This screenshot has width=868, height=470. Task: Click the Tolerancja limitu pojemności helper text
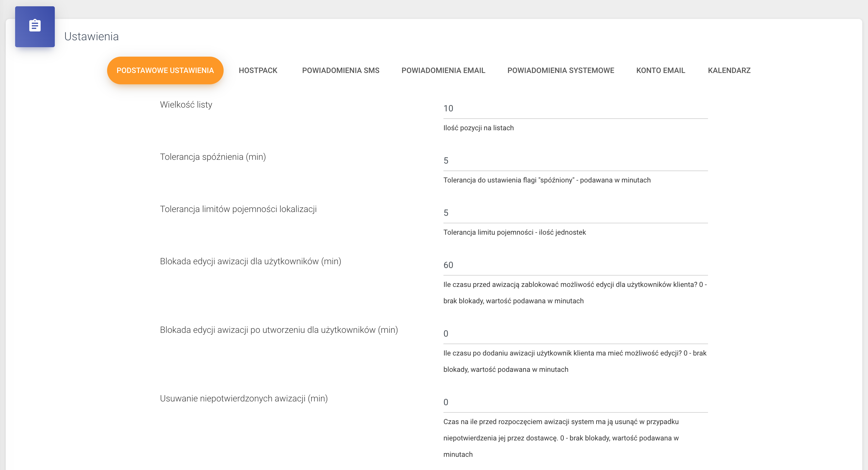tap(514, 232)
